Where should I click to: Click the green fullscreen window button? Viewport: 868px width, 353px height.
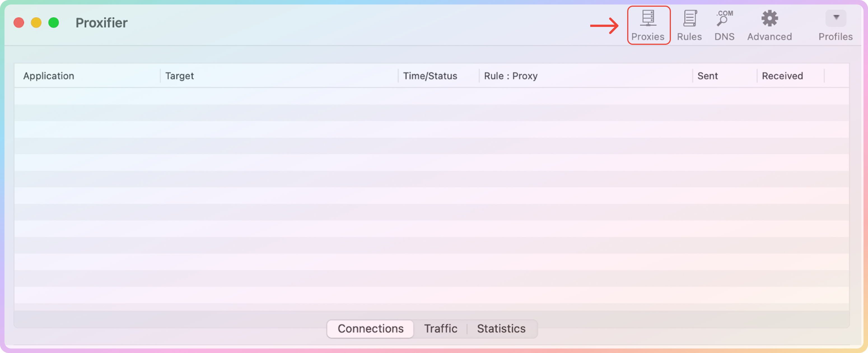[53, 23]
